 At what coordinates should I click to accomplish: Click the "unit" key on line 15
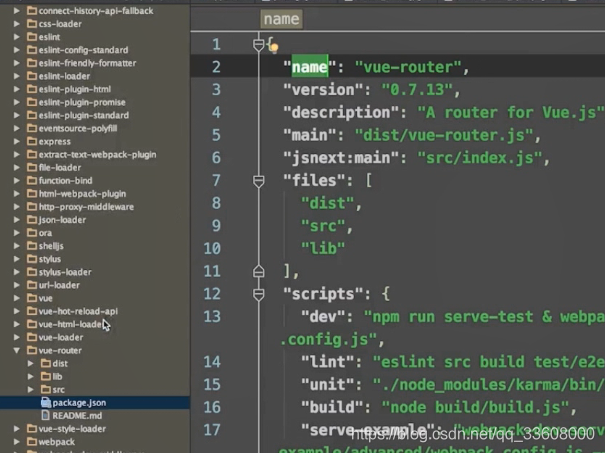(328, 385)
